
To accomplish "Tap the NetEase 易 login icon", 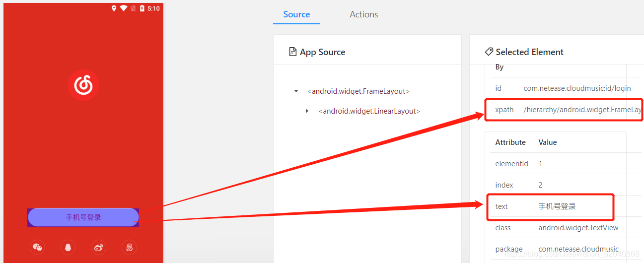I will (x=129, y=247).
